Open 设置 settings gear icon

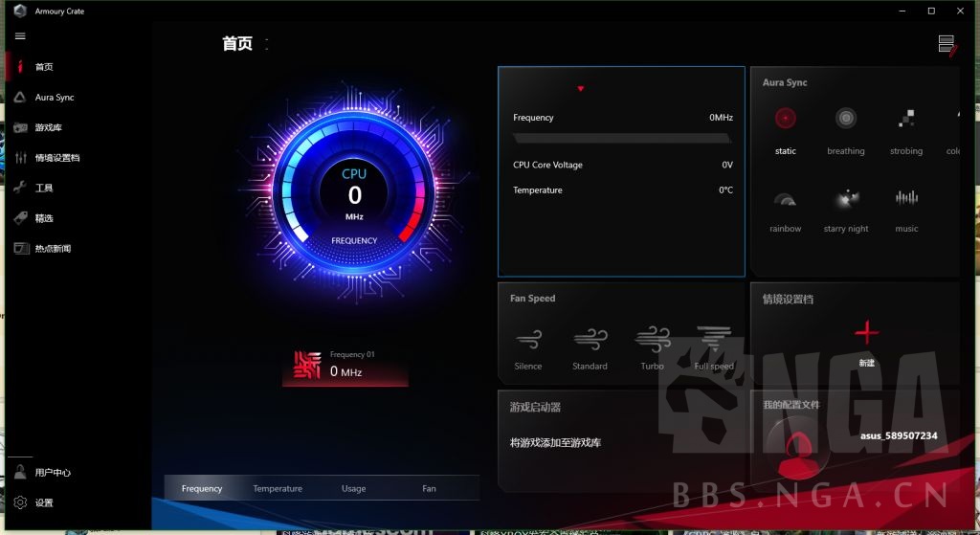(20, 502)
